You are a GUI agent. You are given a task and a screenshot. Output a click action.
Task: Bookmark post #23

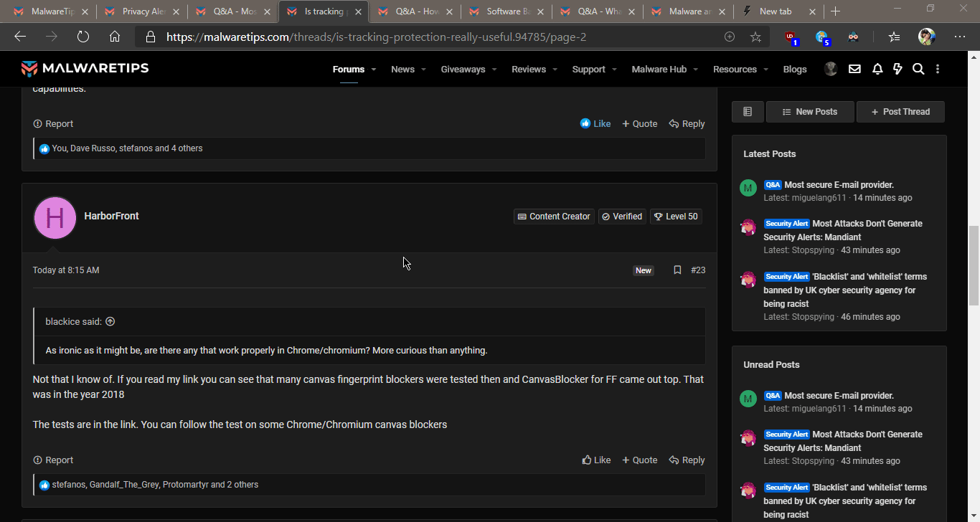coord(677,270)
